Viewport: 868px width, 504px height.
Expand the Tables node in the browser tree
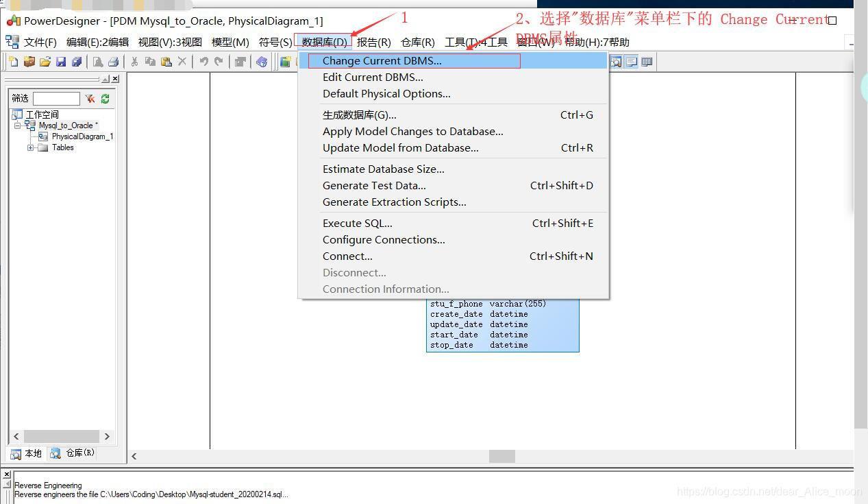pos(31,147)
